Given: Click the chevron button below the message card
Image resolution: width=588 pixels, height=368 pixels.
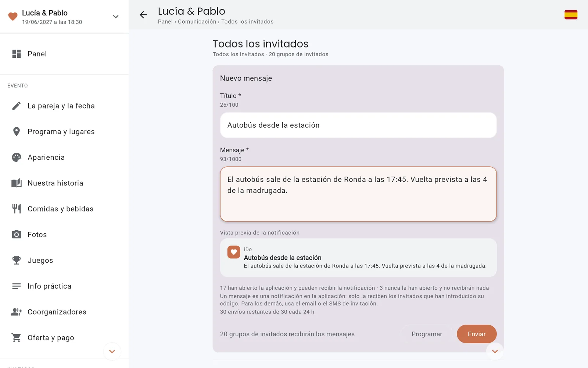Looking at the screenshot, I should tap(495, 351).
